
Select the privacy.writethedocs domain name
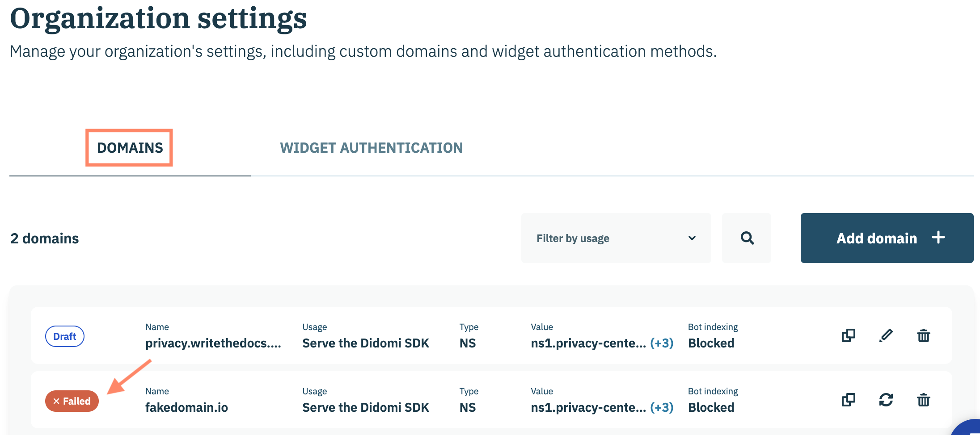pyautogui.click(x=213, y=343)
